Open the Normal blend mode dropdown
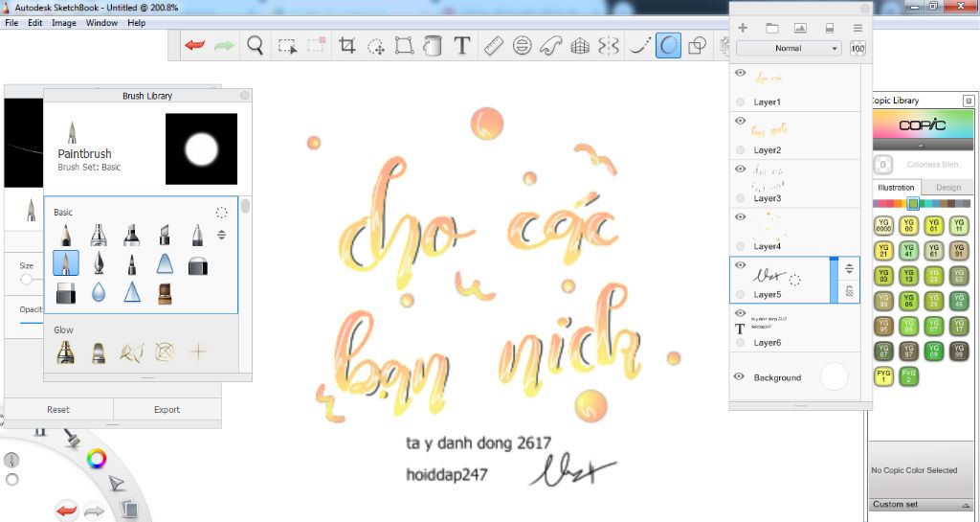 point(789,48)
